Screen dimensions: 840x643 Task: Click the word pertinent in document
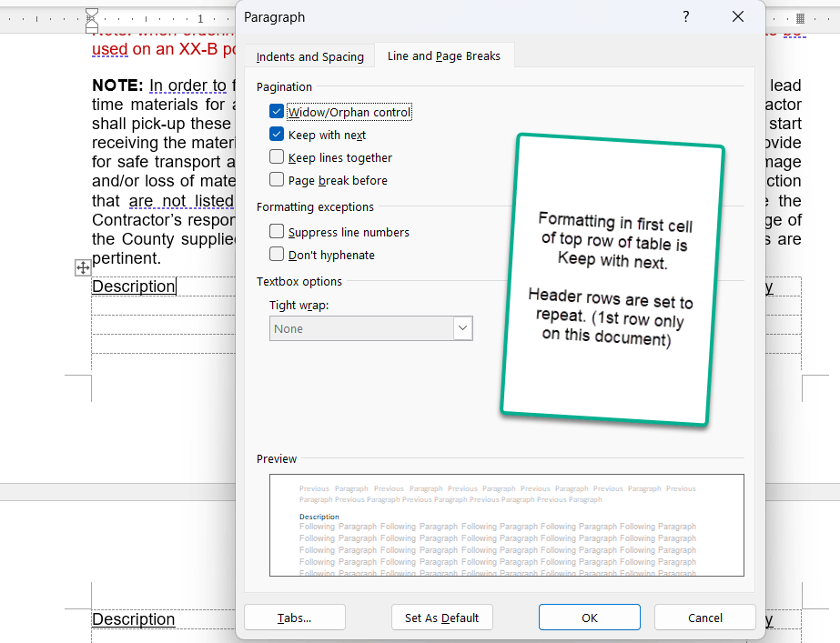127,258
